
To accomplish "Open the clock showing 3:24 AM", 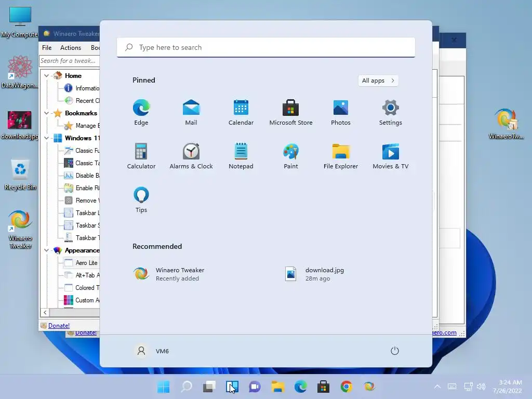I will 508,387.
